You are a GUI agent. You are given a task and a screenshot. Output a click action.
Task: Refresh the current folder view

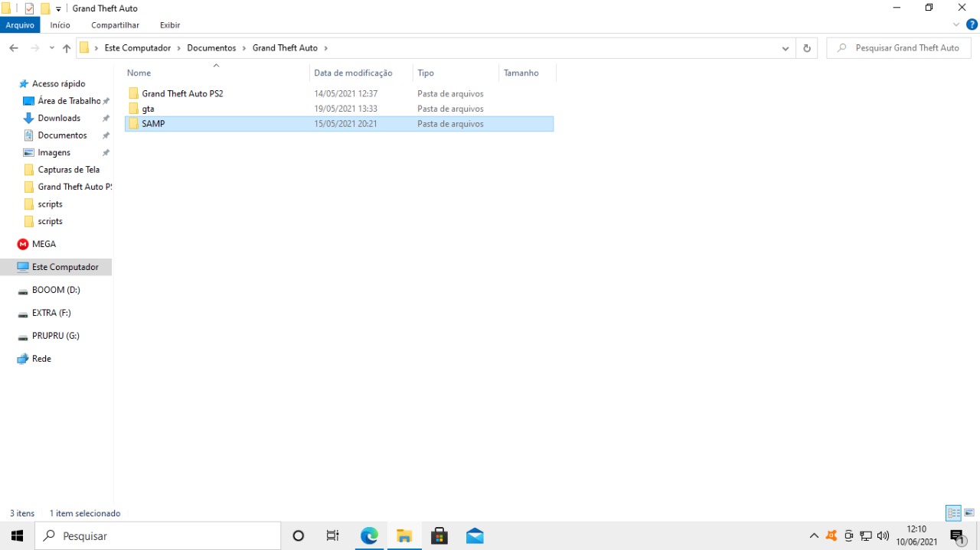[x=806, y=48]
